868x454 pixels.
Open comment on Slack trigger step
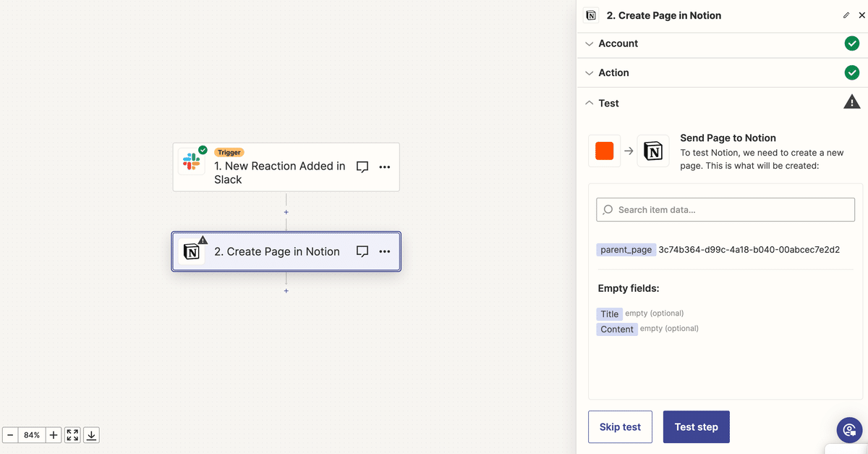362,167
